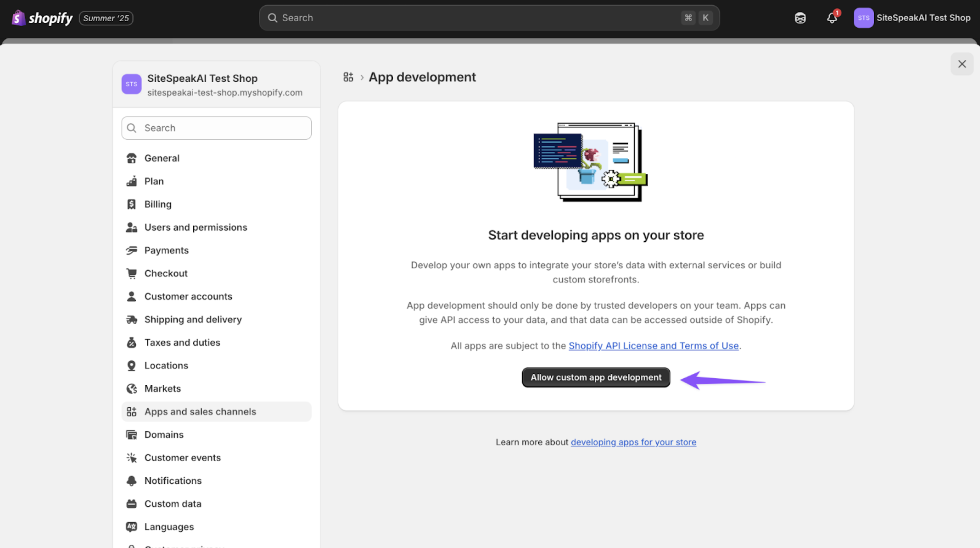
Task: Go to Shipping and delivery settings
Action: pyautogui.click(x=193, y=319)
